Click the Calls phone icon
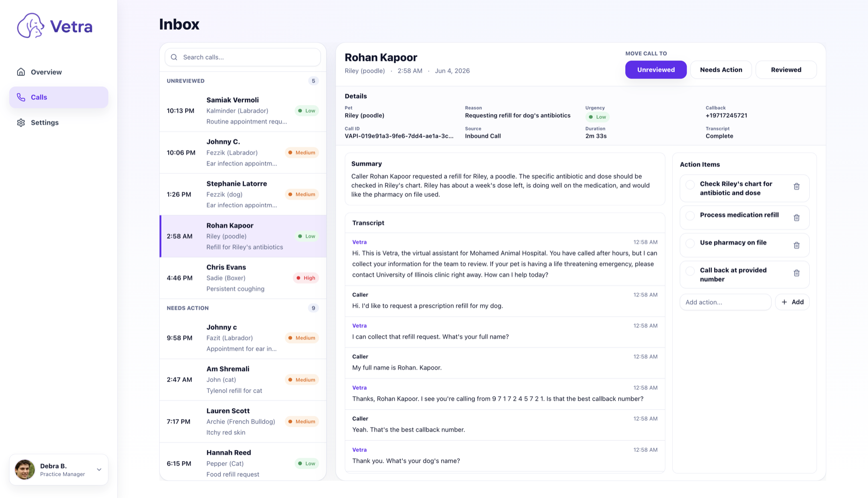 click(x=21, y=97)
